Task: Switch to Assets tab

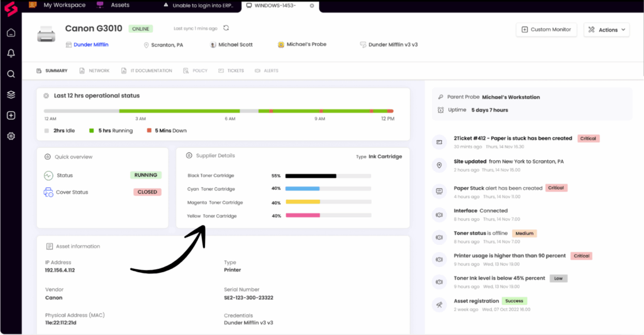Action: [113, 5]
